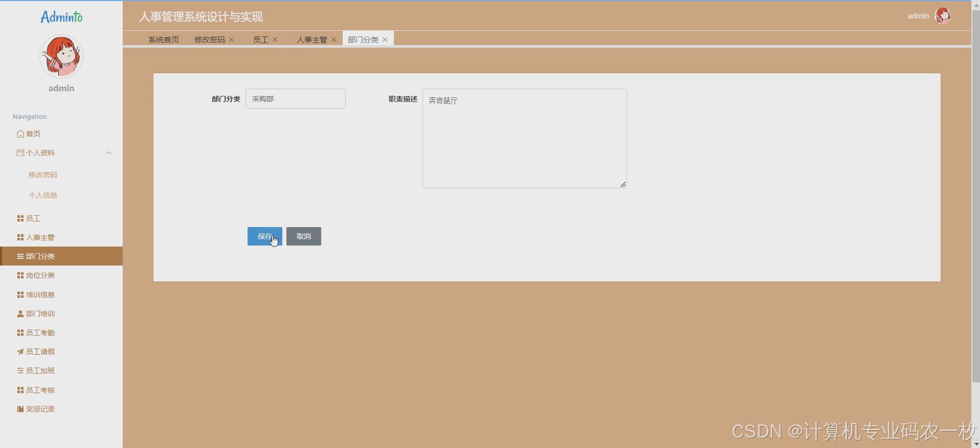
Task: Switch to the 系统首页 tab
Action: [164, 39]
